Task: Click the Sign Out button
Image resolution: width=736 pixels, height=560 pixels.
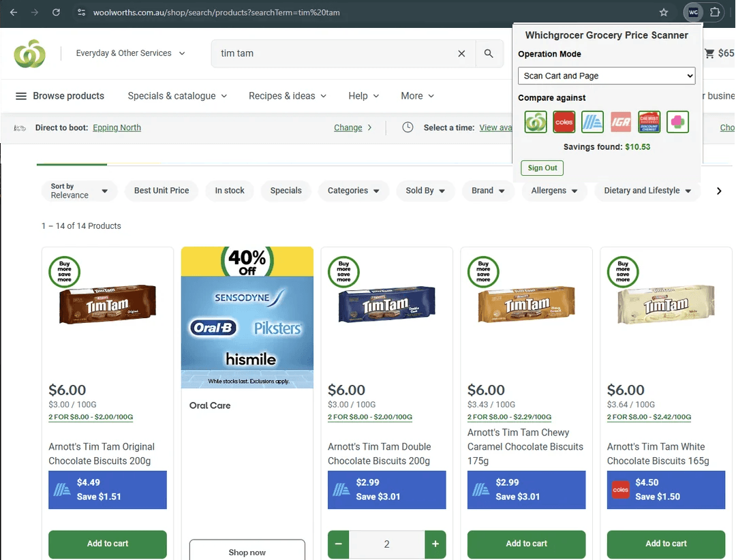Action: click(542, 168)
